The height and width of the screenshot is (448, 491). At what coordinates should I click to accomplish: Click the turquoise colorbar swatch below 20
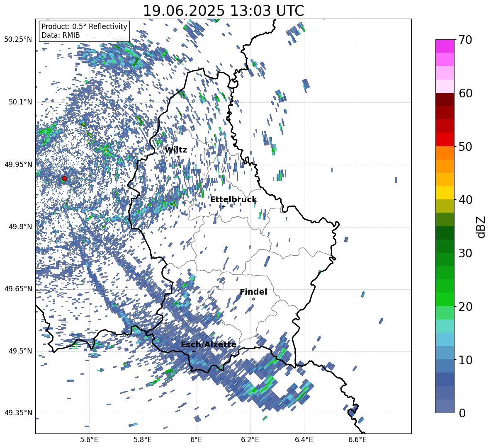445,326
